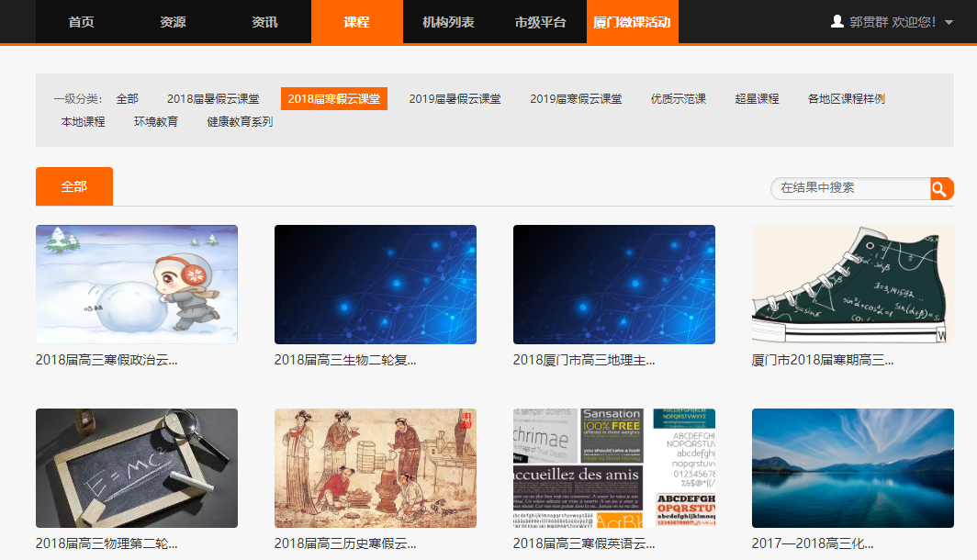Go to 厦门微课活动 tab

632,22
